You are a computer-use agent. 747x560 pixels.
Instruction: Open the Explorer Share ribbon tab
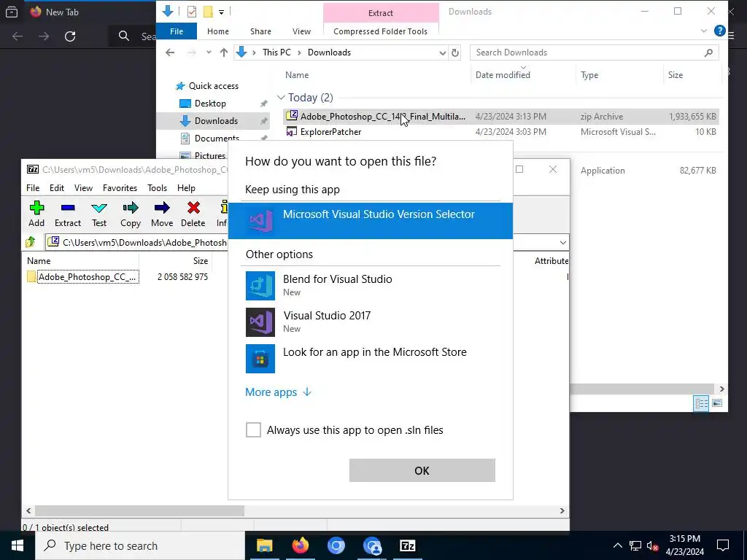coord(260,31)
